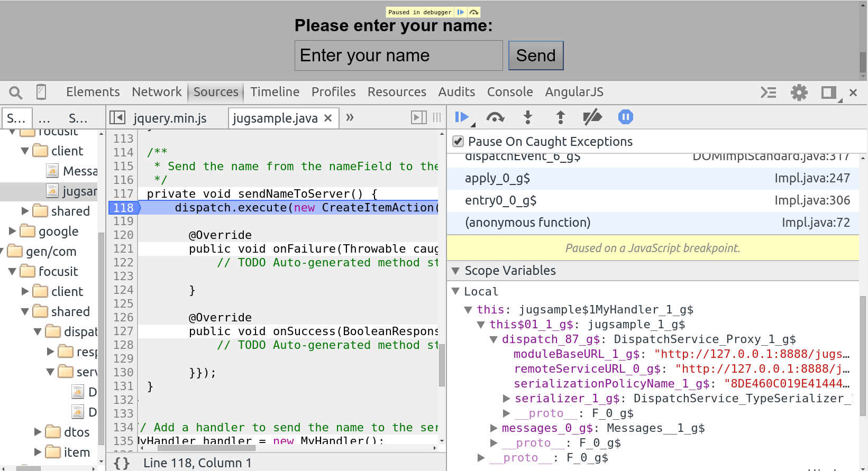868x471 pixels.
Task: Expand the dtos folder arrow
Action: 38,432
